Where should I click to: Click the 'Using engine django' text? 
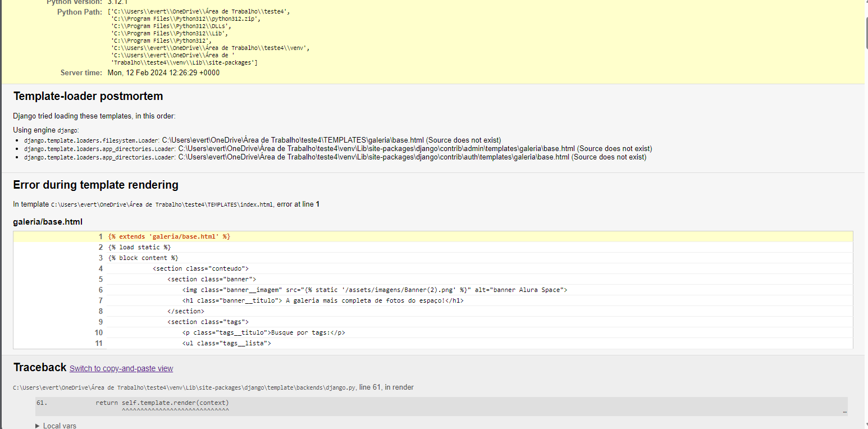pyautogui.click(x=46, y=130)
